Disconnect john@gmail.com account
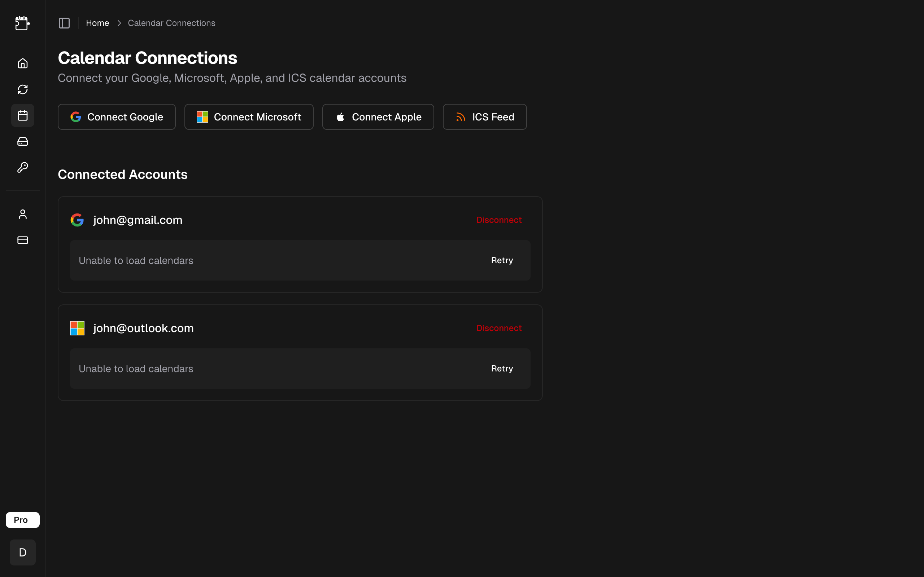The width and height of the screenshot is (924, 577). (x=499, y=219)
